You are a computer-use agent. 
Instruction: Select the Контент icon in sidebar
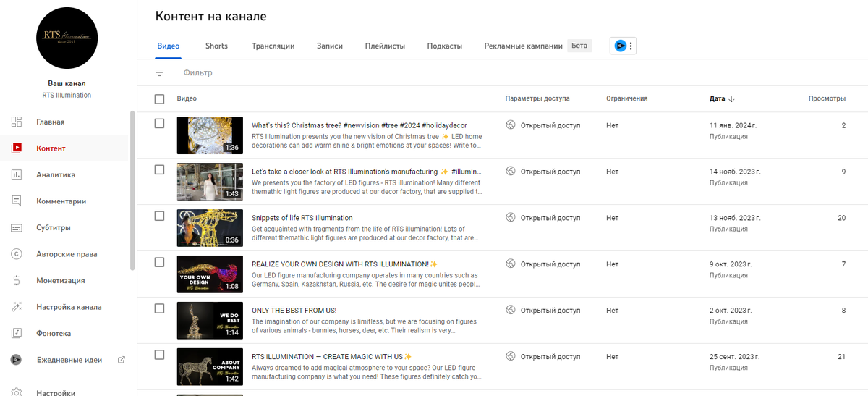coord(16,148)
